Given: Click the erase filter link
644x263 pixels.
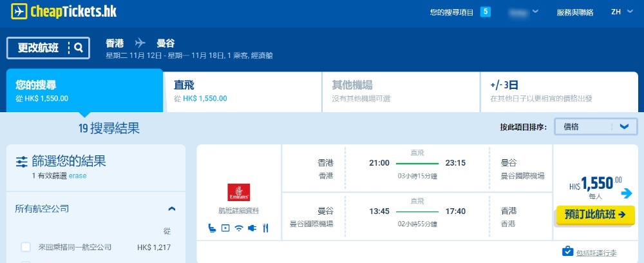Looking at the screenshot, I should [x=78, y=175].
